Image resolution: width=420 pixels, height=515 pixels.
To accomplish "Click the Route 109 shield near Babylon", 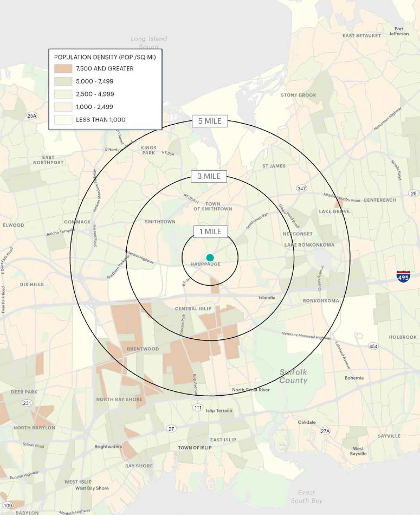I will pyautogui.click(x=8, y=505).
